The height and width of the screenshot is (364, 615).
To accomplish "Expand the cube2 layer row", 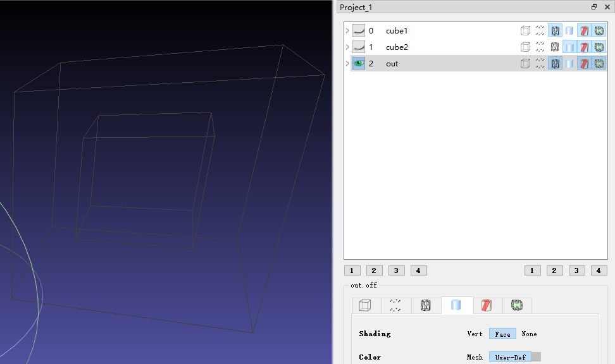I will (x=347, y=47).
